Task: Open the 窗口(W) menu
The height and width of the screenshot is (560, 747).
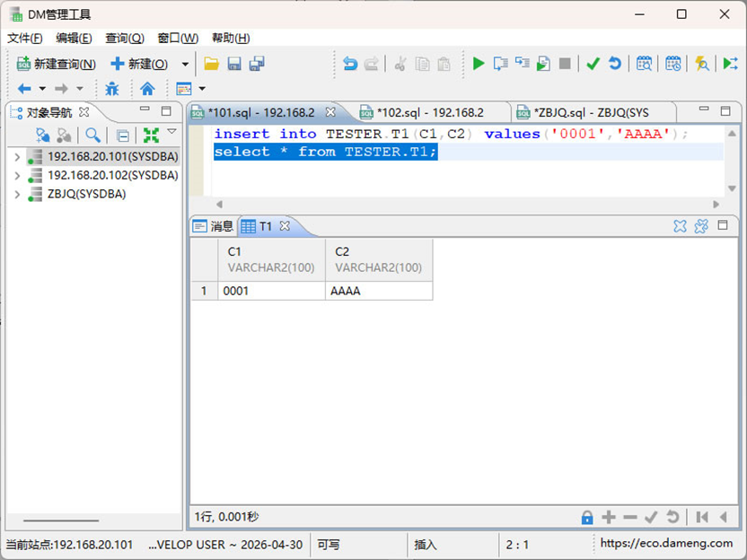Action: 178,38
